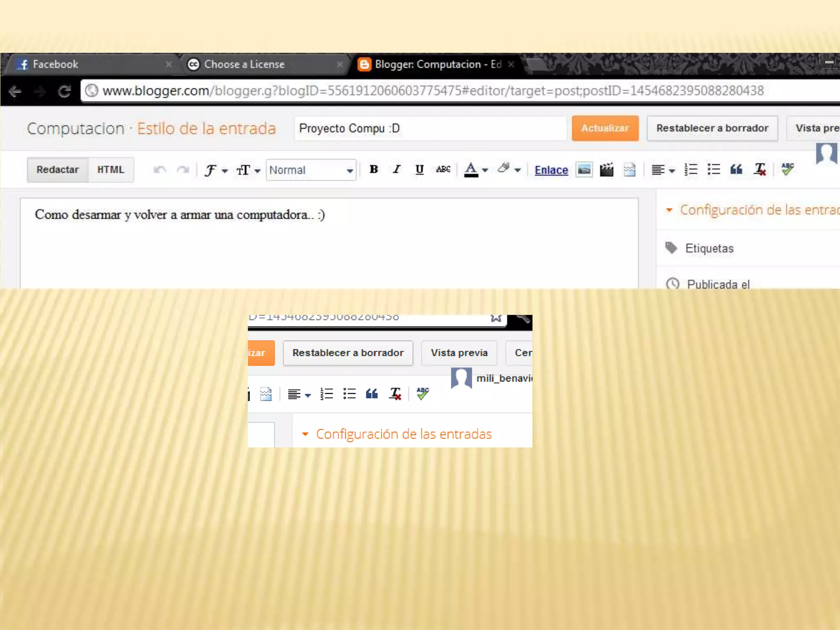The image size is (840, 630).
Task: Click the numbered list icon
Action: [x=691, y=169]
